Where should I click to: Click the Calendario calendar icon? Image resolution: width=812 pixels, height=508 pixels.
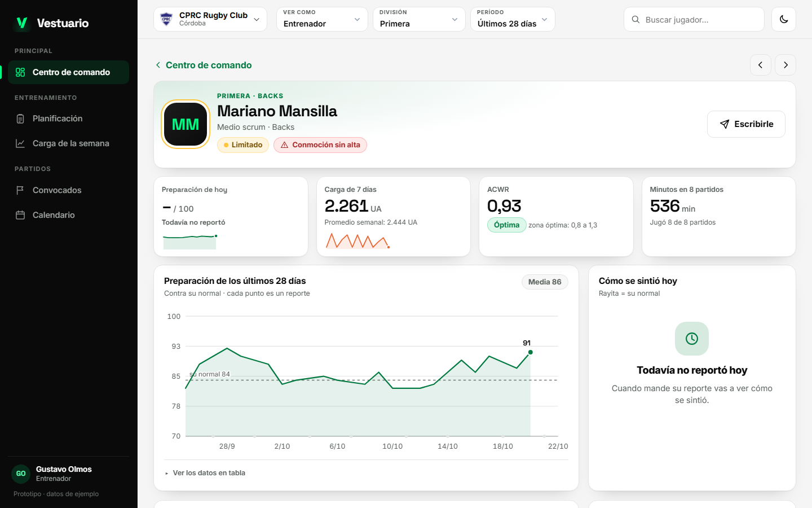pos(20,215)
